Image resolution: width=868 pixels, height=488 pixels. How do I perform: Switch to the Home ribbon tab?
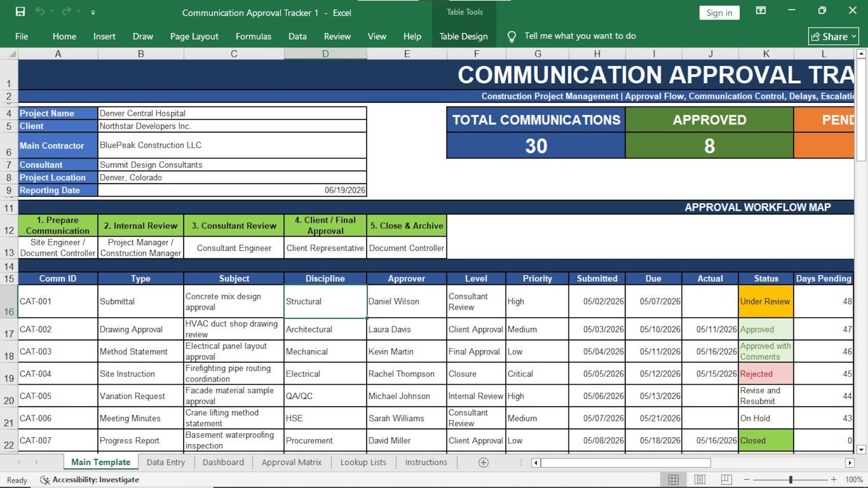tap(64, 36)
